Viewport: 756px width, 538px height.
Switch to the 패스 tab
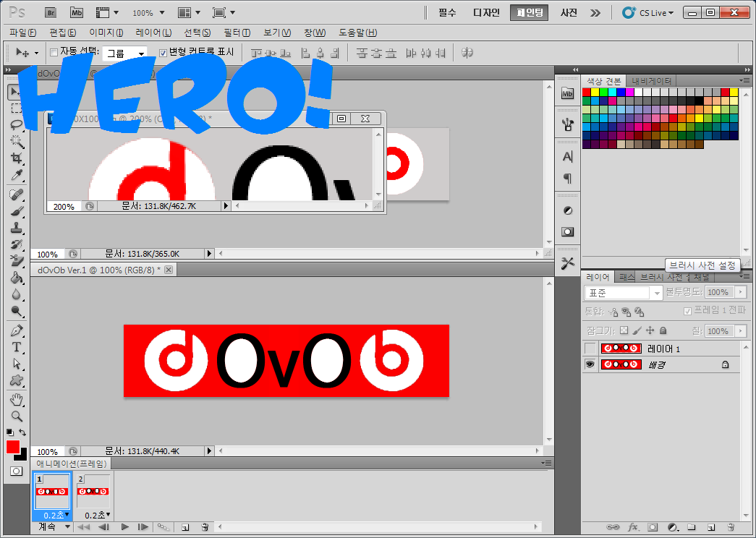pos(627,277)
